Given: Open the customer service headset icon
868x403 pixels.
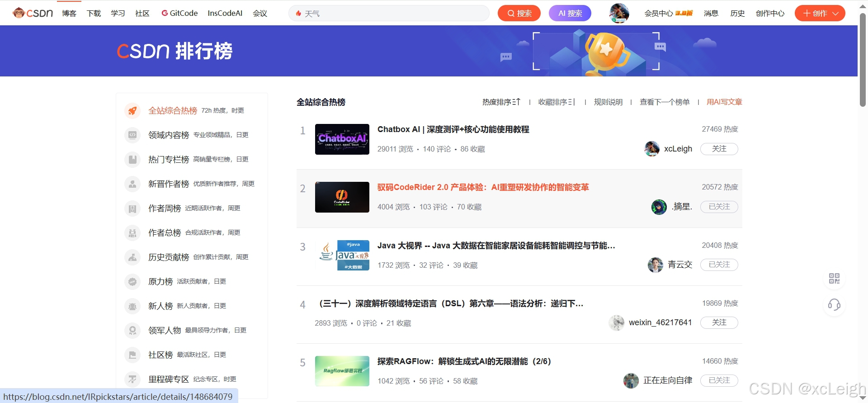Looking at the screenshot, I should [x=834, y=304].
